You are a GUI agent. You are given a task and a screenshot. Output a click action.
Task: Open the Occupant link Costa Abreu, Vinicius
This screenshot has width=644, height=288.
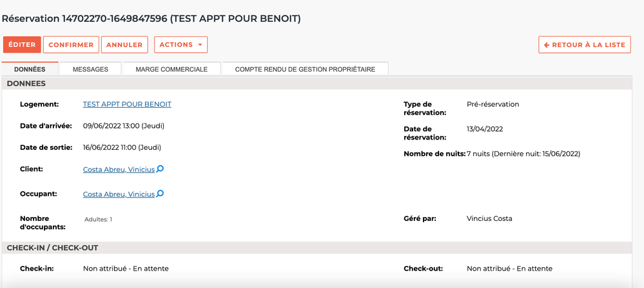(119, 194)
